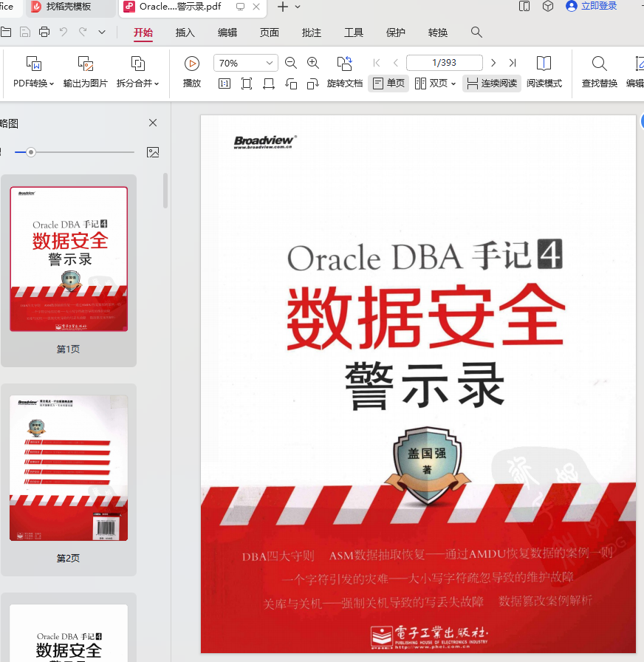Viewport: 644px width, 662px height.
Task: Zoom out with the minus magnifier
Action: tap(291, 63)
